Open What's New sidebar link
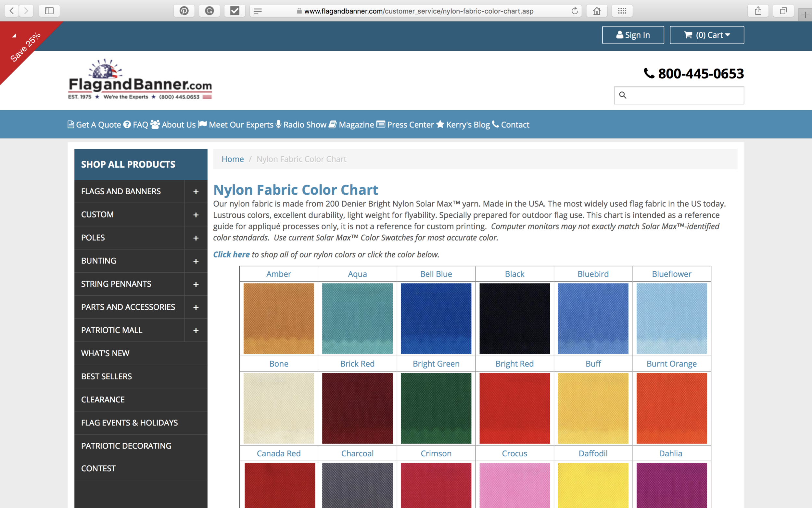 point(141,353)
